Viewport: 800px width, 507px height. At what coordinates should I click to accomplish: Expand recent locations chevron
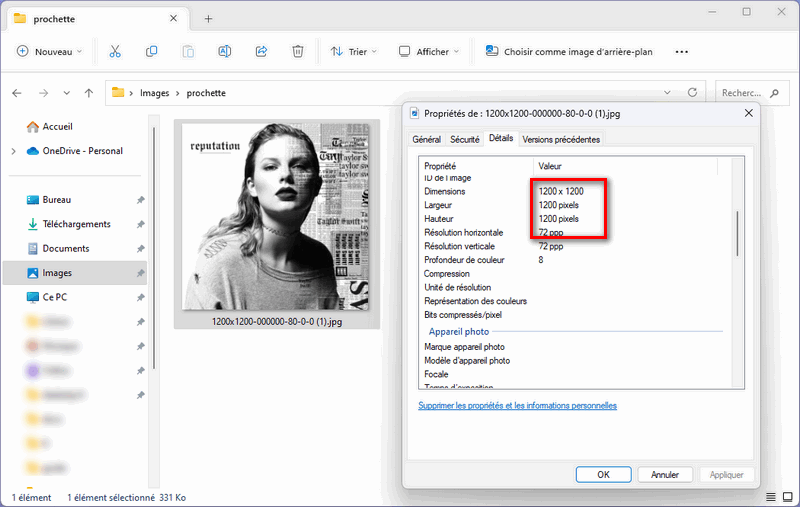click(x=67, y=93)
